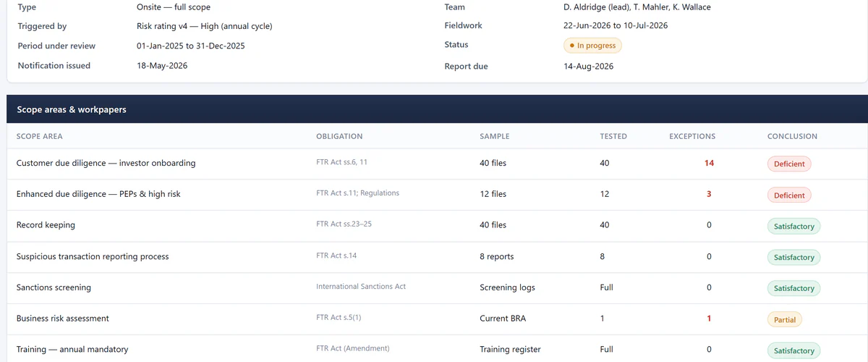Image resolution: width=868 pixels, height=362 pixels.
Task: Select the Suspicious transaction reporting process row
Action: 437,257
